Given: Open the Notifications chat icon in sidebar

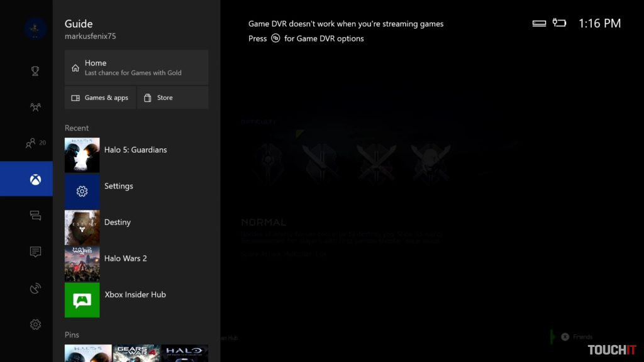Looking at the screenshot, I should tap(35, 251).
